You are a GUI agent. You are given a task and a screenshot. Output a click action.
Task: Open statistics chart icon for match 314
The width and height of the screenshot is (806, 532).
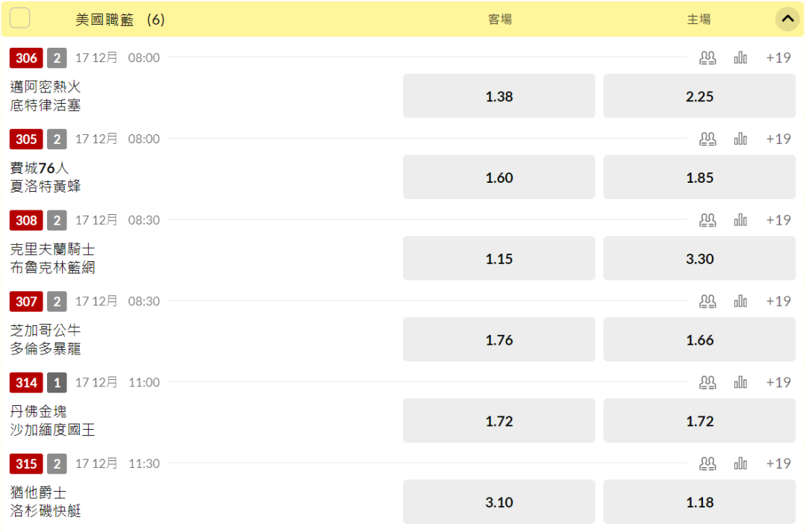tap(740, 383)
